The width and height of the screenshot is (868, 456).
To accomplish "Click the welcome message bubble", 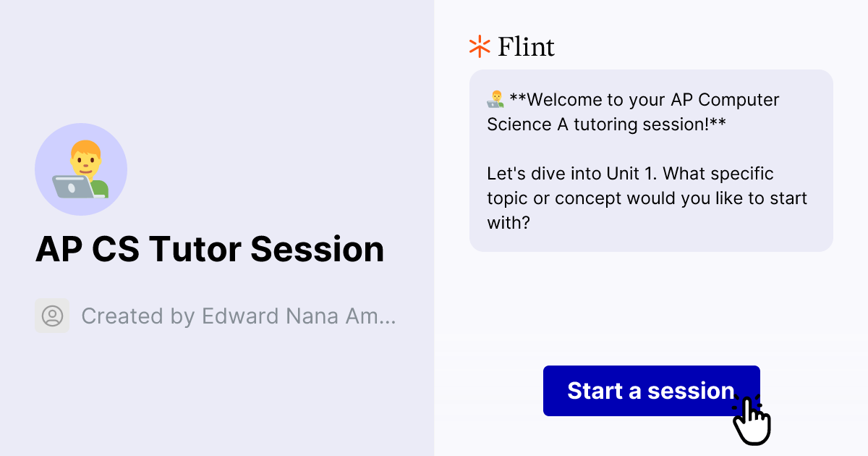I will [x=651, y=161].
